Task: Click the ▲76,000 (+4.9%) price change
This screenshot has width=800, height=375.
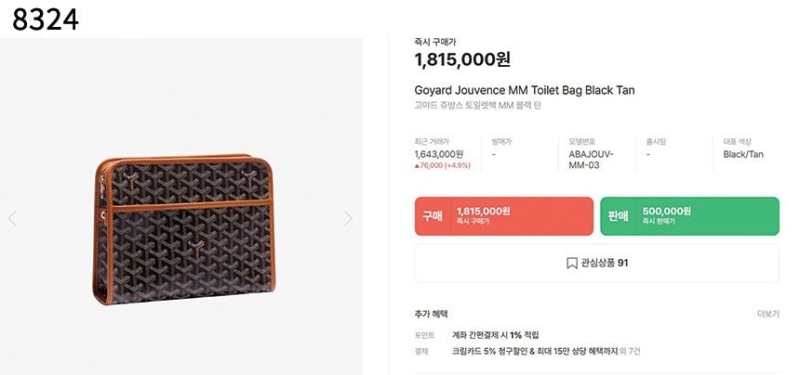Action: (442, 165)
